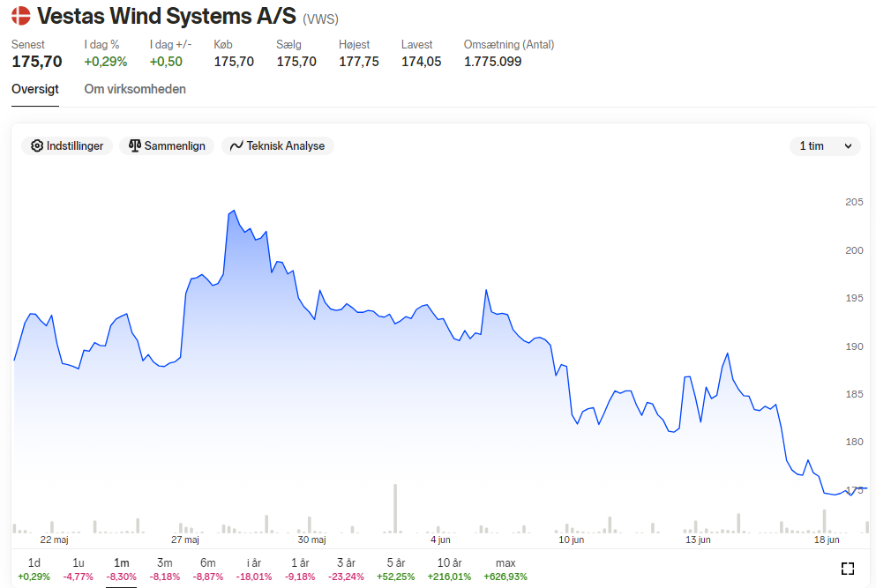The image size is (876, 588).
Task: Select the max time range
Action: click(505, 569)
